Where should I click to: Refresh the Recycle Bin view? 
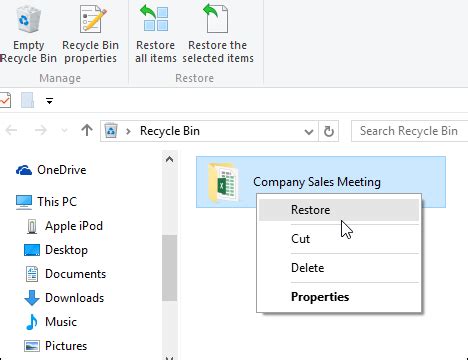329,131
